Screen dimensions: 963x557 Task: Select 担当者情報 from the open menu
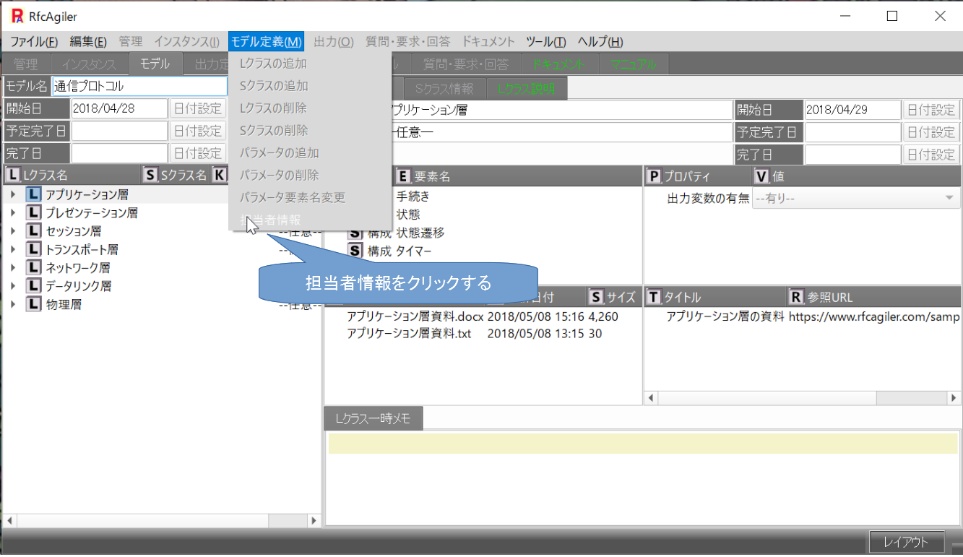[270, 219]
